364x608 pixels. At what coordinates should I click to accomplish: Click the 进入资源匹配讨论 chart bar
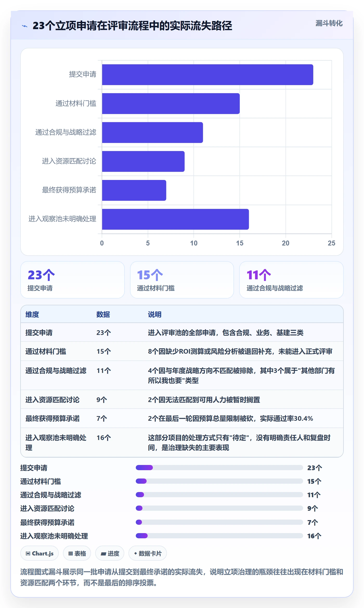tap(143, 161)
